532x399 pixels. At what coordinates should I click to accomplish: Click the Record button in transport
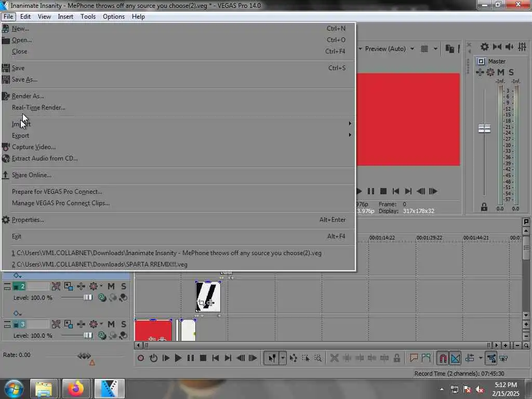click(141, 358)
